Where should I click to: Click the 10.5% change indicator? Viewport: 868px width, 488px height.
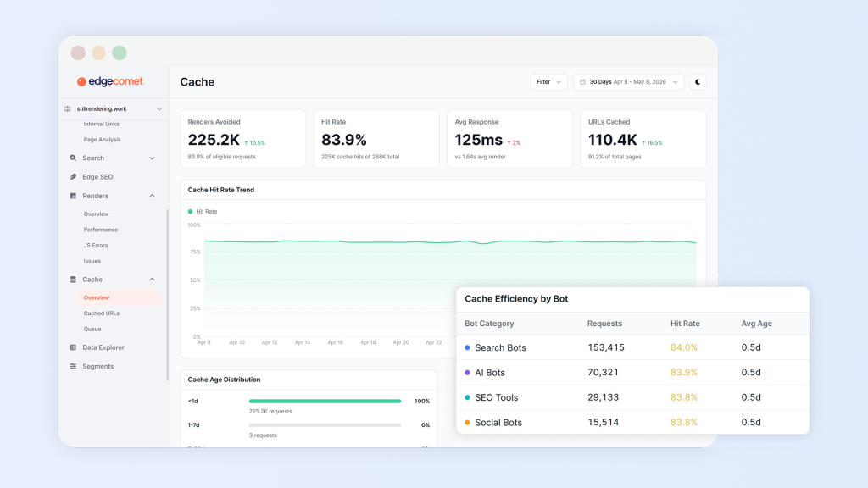click(x=254, y=142)
